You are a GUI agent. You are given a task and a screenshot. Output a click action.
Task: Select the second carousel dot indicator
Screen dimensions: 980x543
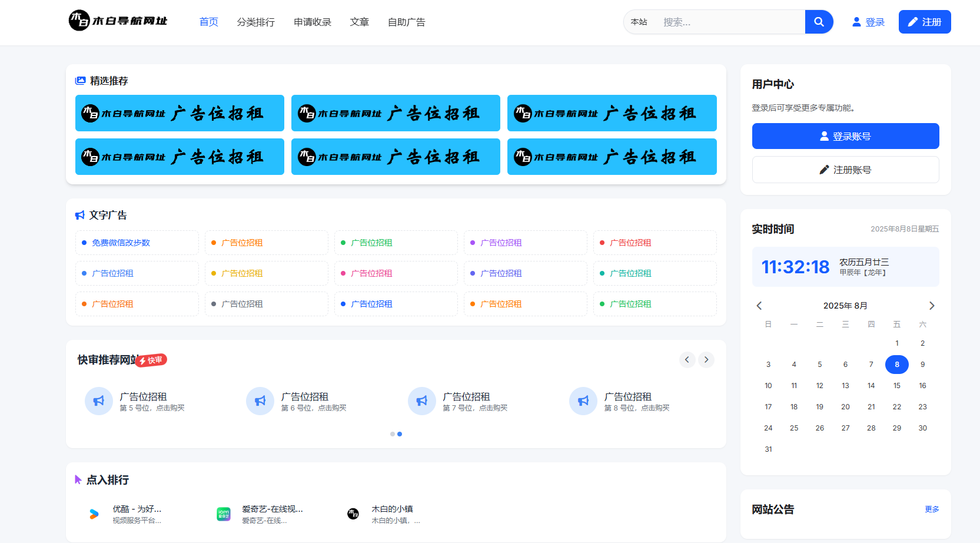tap(400, 434)
